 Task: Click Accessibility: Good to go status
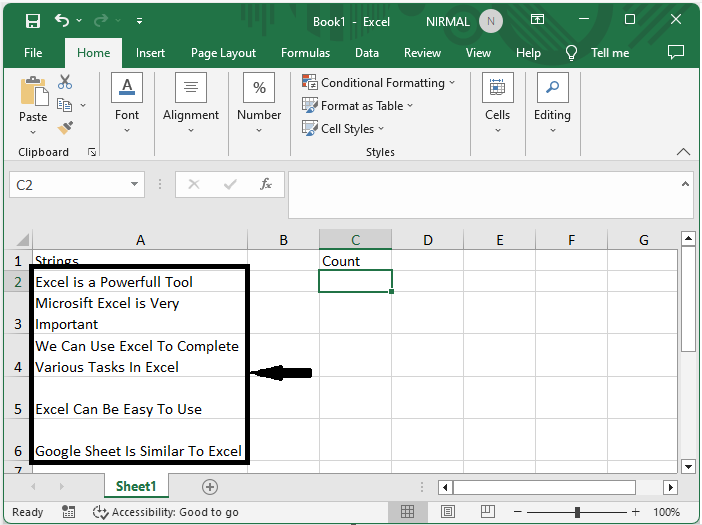click(166, 512)
